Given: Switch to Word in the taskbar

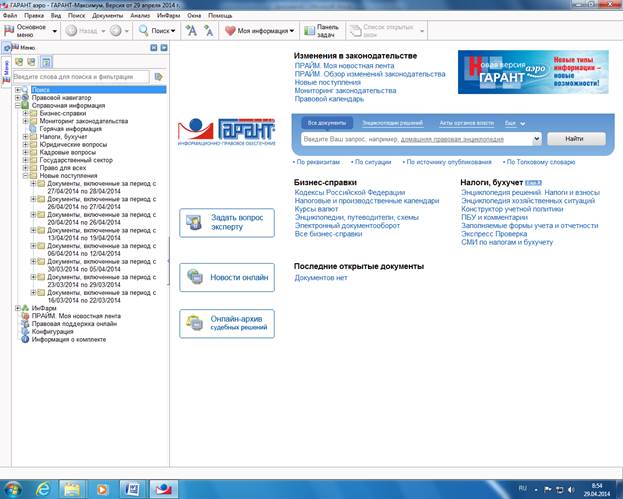Looking at the screenshot, I should coord(132,489).
